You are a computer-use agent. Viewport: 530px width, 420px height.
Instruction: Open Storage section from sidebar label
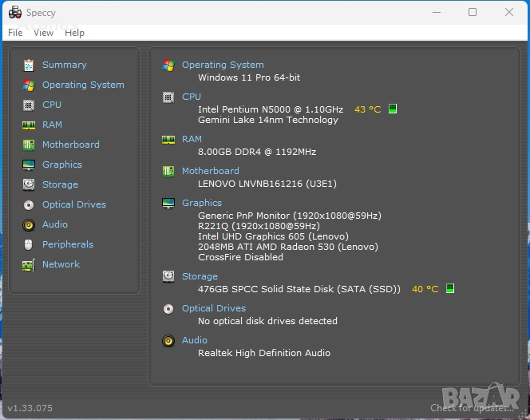tap(60, 184)
